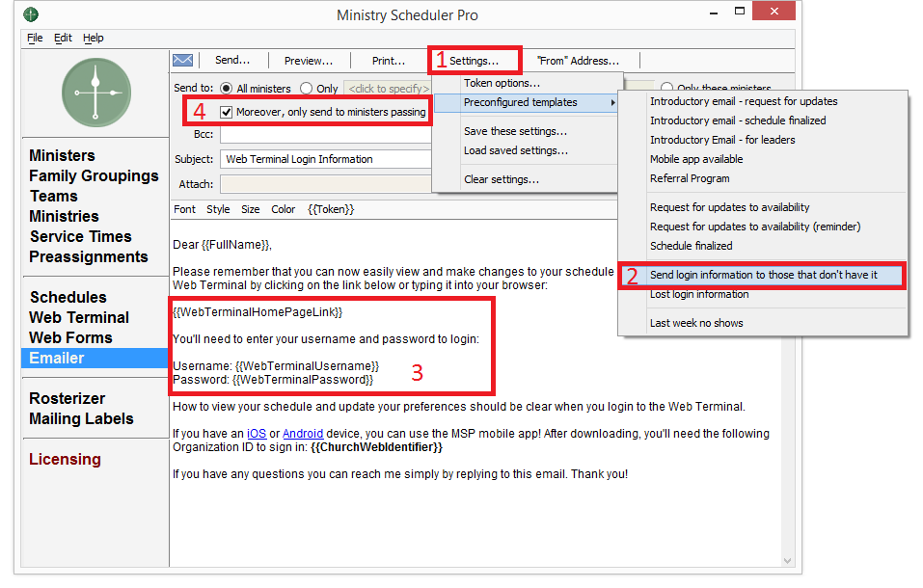Open the Font formatting menu
Image resolution: width=923 pixels, height=588 pixels.
click(184, 209)
